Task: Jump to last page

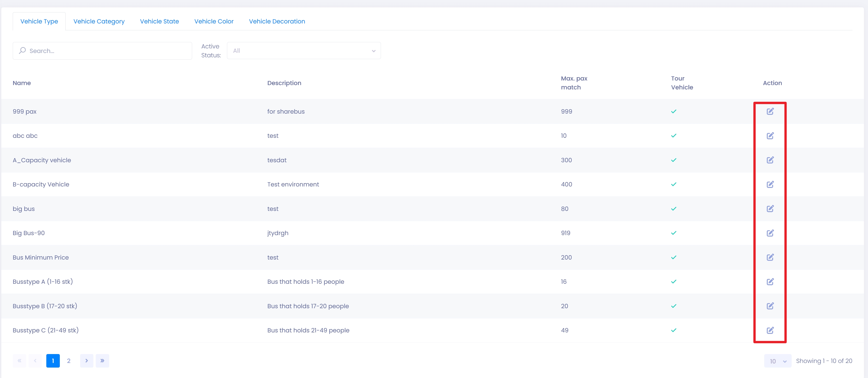Action: pyautogui.click(x=103, y=361)
